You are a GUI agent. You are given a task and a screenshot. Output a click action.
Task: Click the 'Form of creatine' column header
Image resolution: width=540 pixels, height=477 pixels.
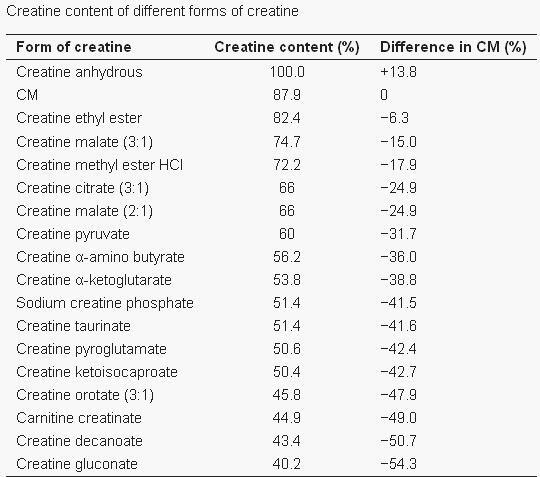tap(74, 47)
